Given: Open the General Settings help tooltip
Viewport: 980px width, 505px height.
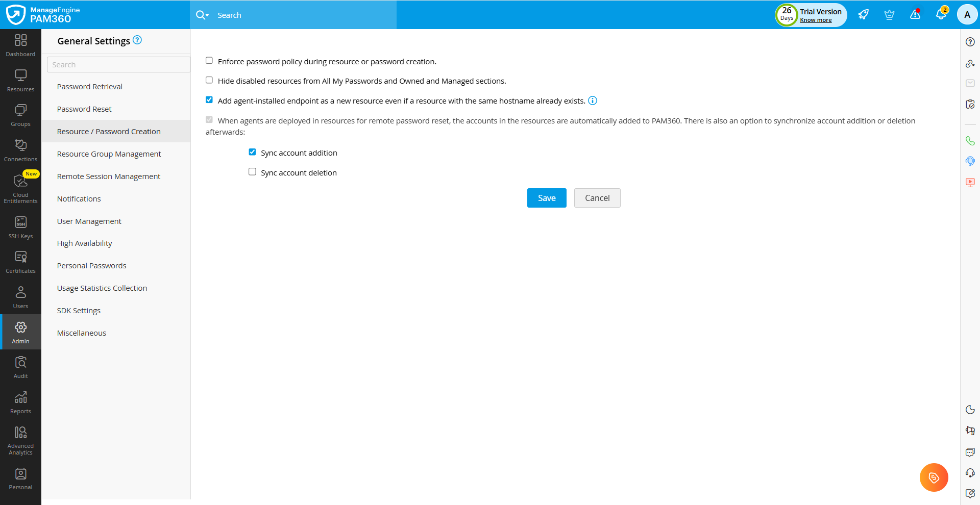Looking at the screenshot, I should point(137,40).
